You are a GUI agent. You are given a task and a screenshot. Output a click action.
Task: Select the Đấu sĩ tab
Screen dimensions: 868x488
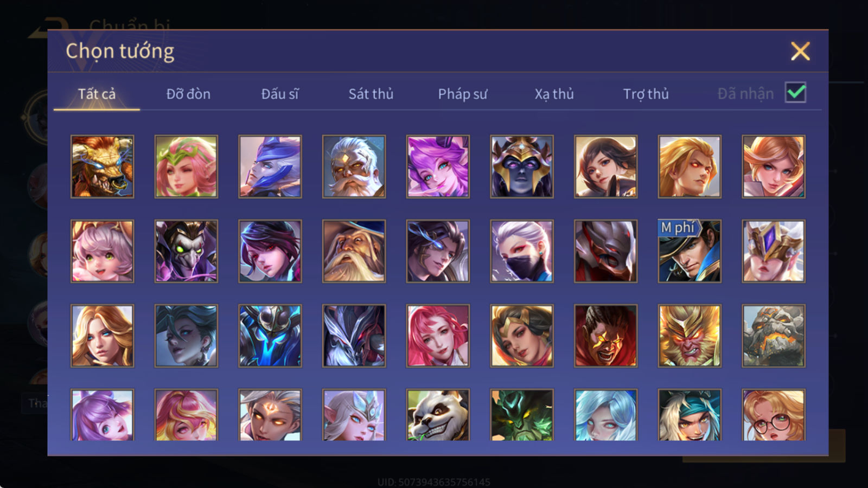pyautogui.click(x=280, y=94)
